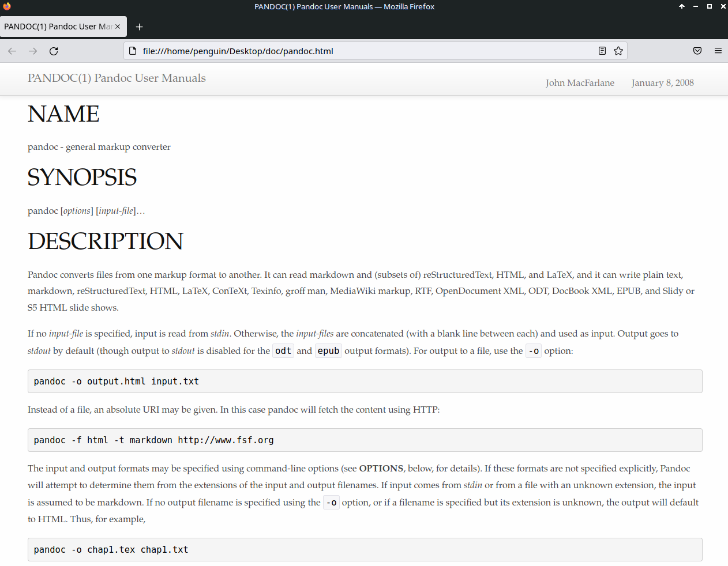Click the NAME section heading
Viewport: 728px width, 566px height.
[x=63, y=114]
